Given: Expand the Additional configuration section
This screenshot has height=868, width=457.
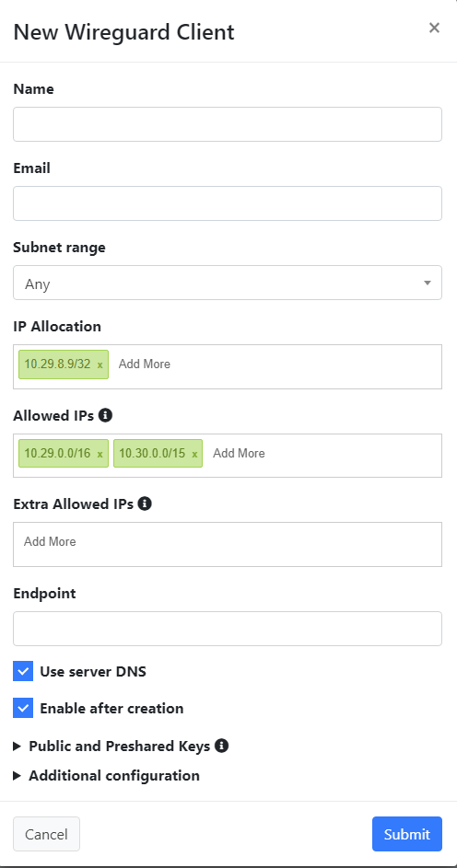Looking at the screenshot, I should pos(106,776).
